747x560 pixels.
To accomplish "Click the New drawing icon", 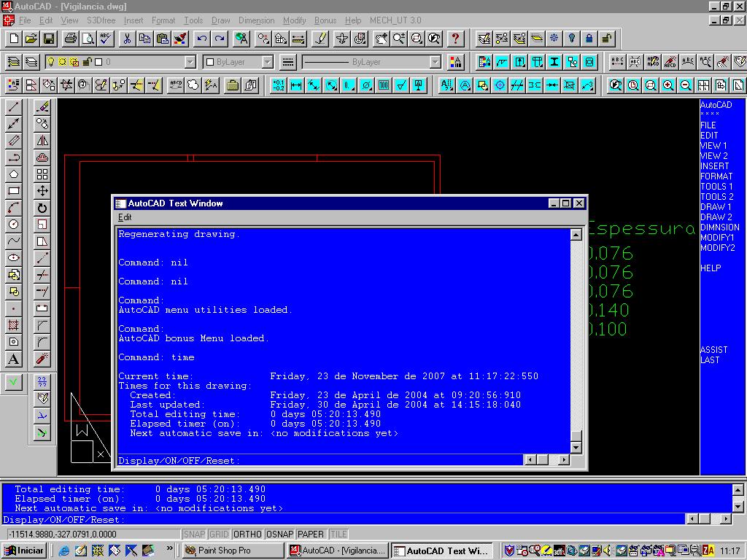I will pyautogui.click(x=14, y=39).
